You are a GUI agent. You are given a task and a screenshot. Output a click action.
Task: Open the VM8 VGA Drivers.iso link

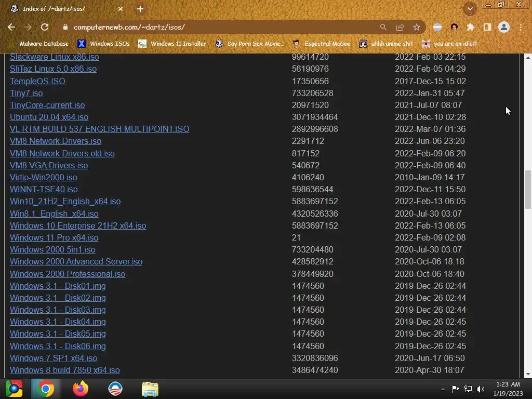tap(49, 165)
